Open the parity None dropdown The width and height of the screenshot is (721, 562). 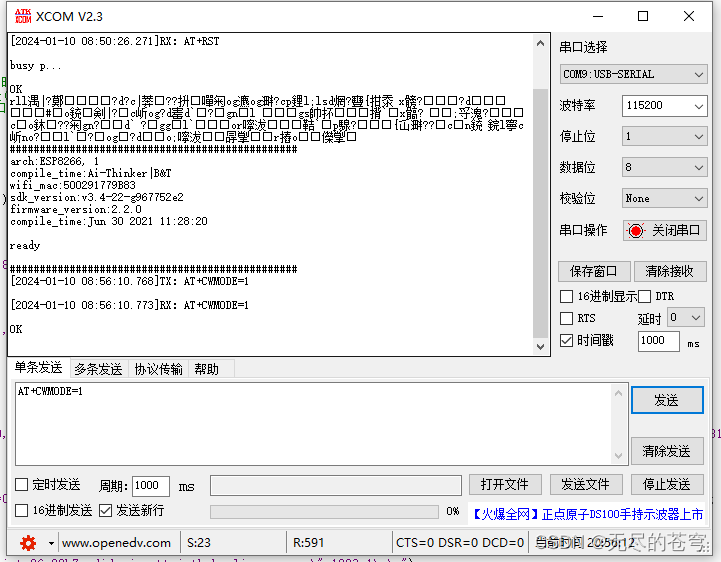click(x=664, y=199)
